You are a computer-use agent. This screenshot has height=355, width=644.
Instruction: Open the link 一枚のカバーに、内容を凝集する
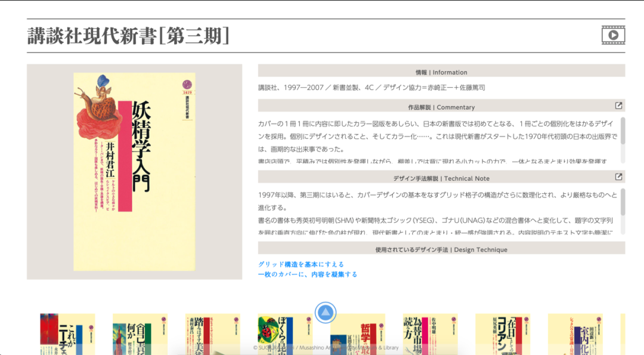(308, 274)
